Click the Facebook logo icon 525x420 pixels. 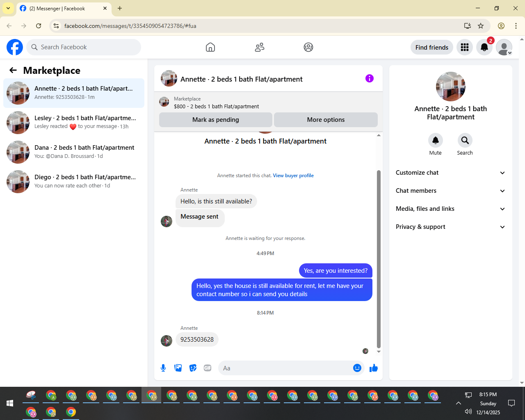(15, 47)
